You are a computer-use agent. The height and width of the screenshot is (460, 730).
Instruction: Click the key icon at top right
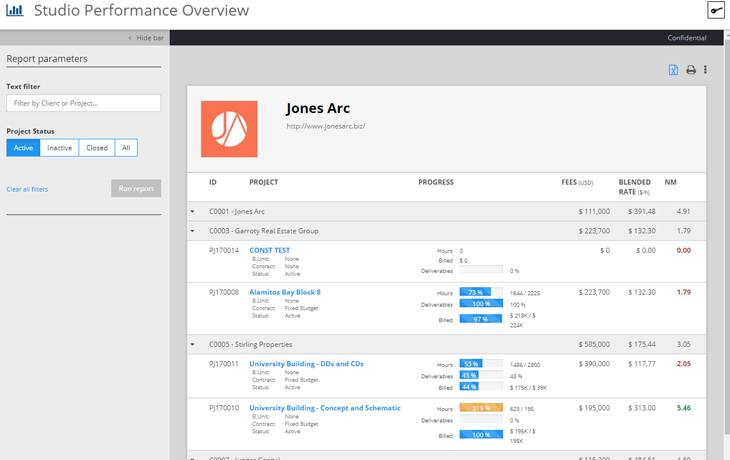(716, 10)
